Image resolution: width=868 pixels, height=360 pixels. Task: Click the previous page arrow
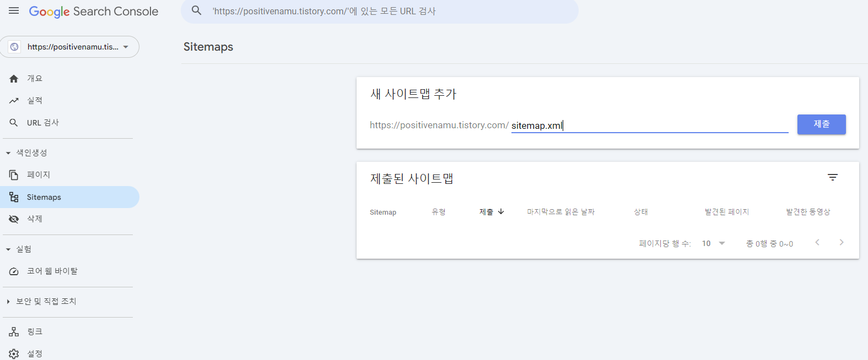pyautogui.click(x=817, y=242)
